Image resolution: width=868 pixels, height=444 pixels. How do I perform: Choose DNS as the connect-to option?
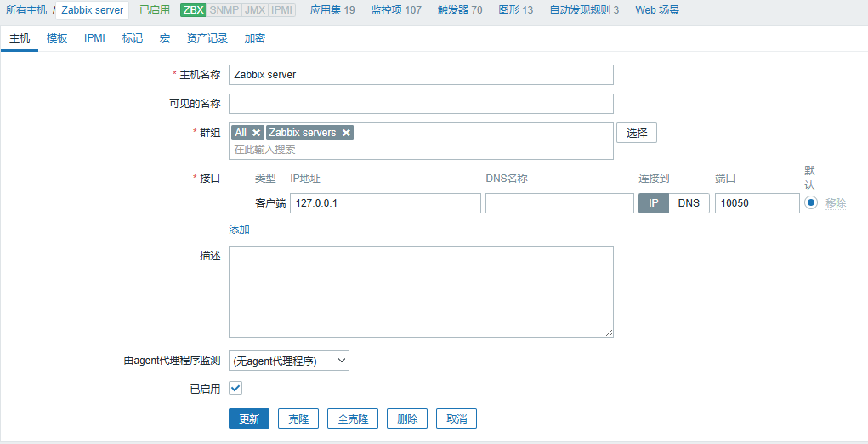(x=689, y=203)
